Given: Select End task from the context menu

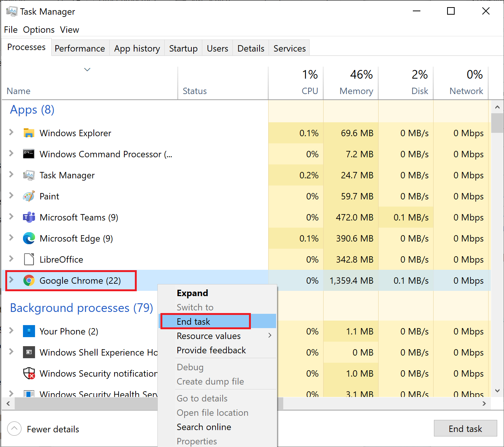Looking at the screenshot, I should (193, 321).
